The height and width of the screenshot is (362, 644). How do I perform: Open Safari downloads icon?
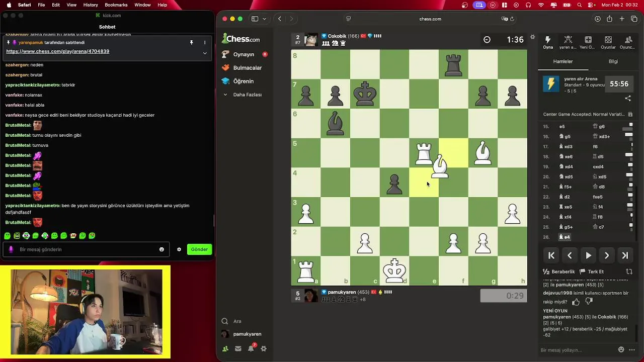(597, 19)
